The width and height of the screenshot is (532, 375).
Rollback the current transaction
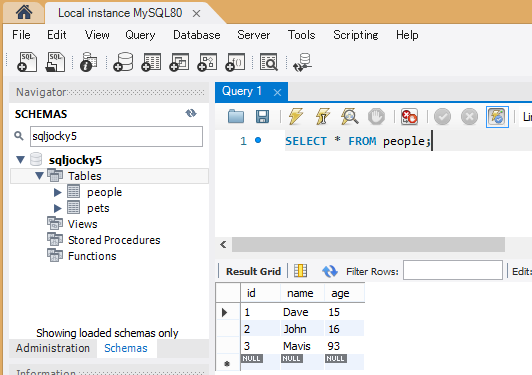pos(470,117)
